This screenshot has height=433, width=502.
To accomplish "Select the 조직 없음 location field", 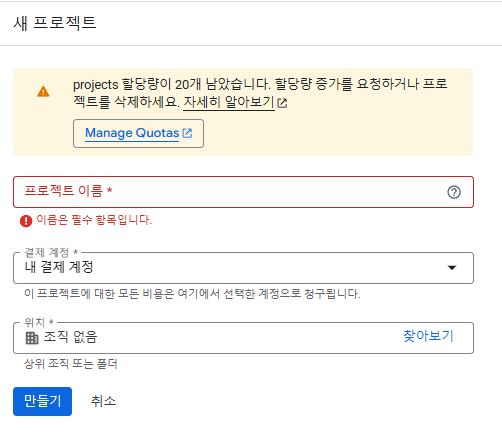I will click(243, 338).
